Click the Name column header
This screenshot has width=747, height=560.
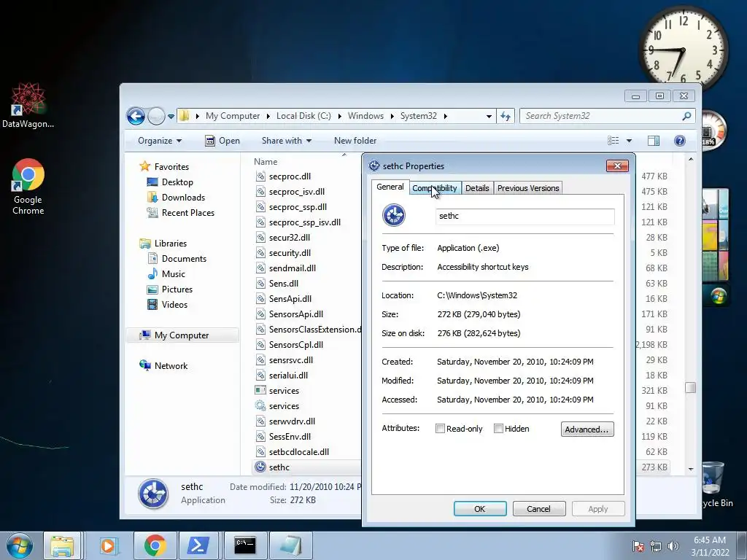pos(266,162)
